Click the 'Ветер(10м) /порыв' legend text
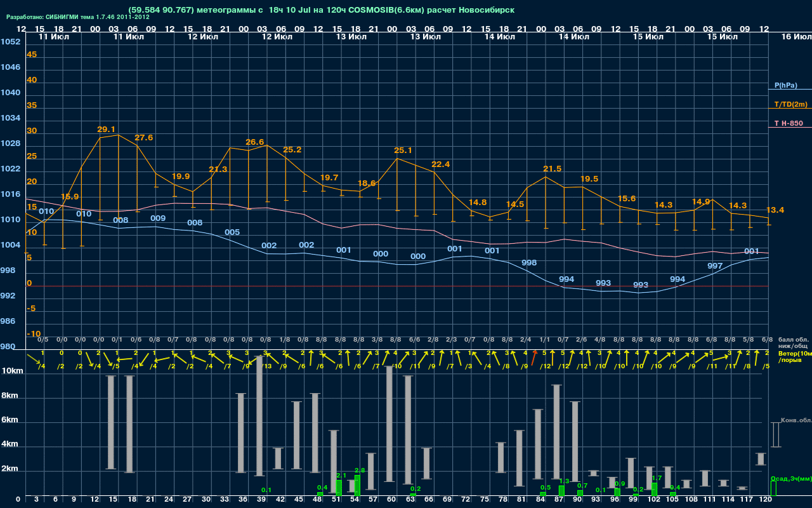 tap(795, 357)
